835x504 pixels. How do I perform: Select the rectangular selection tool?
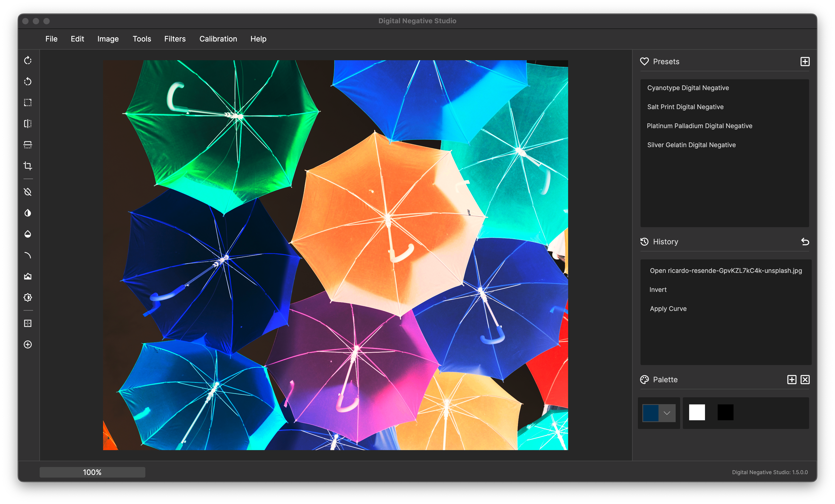click(x=28, y=103)
